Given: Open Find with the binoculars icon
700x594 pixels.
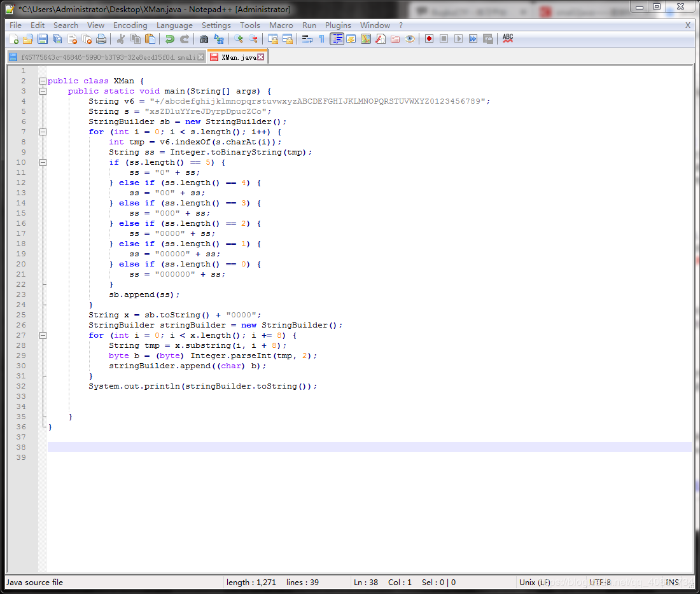Looking at the screenshot, I should pos(204,39).
